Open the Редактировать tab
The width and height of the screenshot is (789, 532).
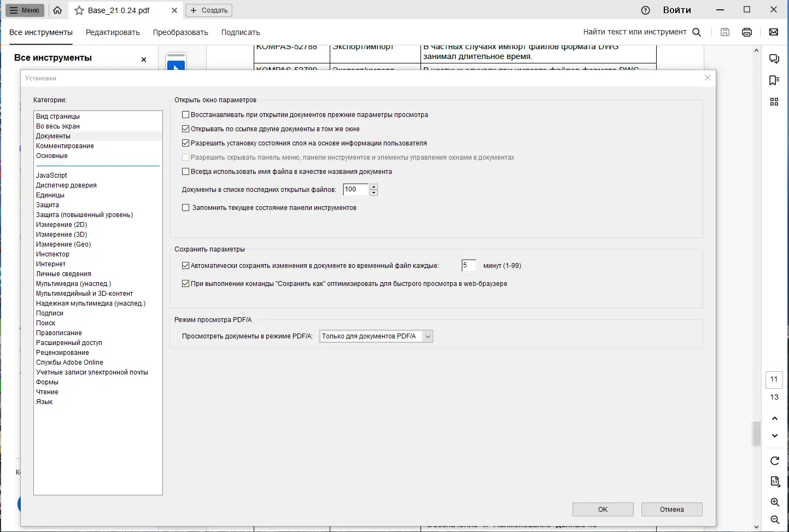pos(113,33)
